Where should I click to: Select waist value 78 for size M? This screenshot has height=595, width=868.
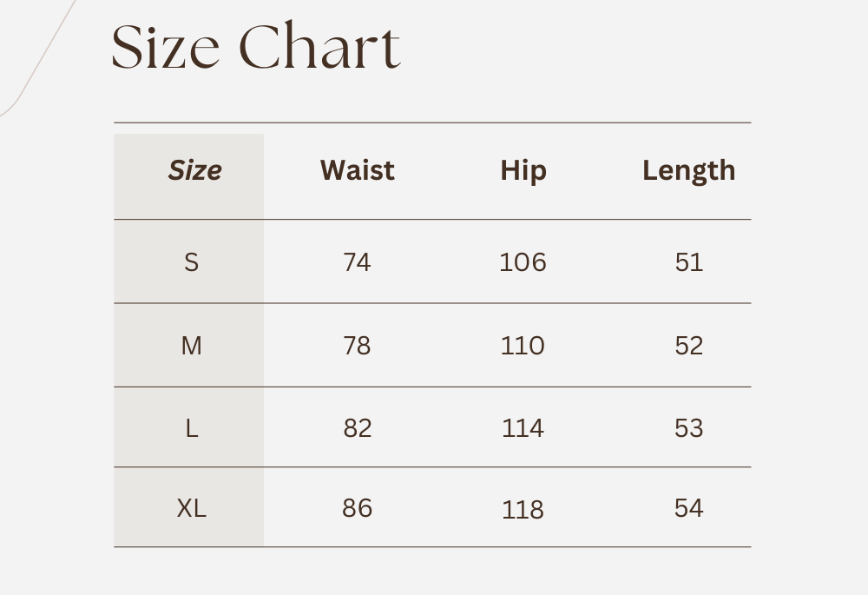pos(357,346)
